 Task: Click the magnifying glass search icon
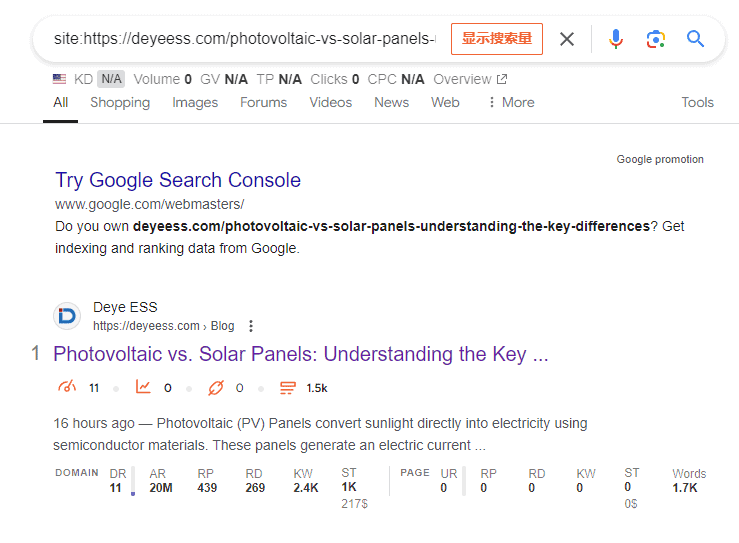(x=696, y=39)
